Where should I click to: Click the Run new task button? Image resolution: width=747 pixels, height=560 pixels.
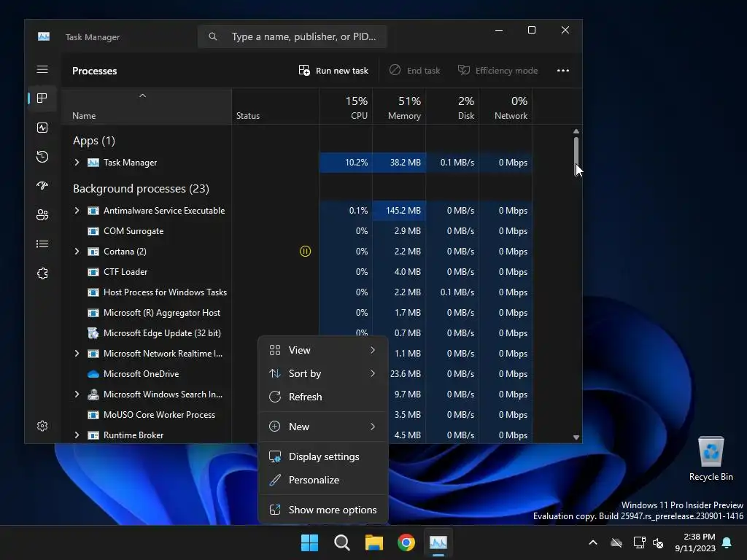coord(333,71)
